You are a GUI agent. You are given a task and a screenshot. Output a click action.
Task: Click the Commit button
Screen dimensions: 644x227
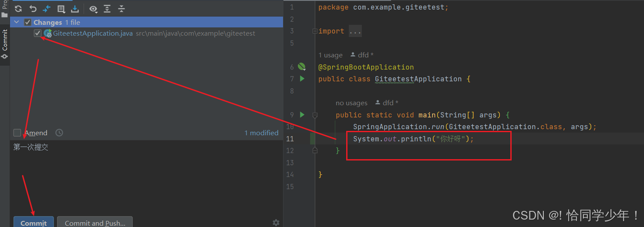[x=34, y=222]
